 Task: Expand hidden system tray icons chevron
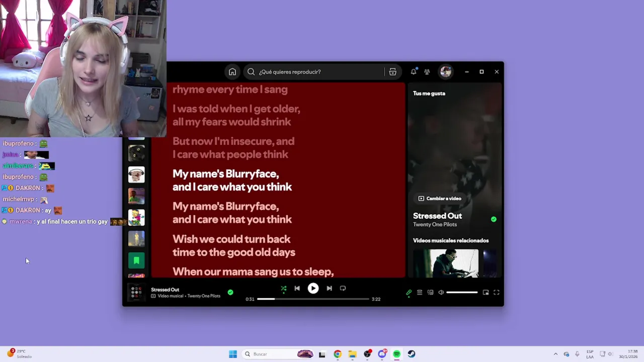[x=555, y=354]
